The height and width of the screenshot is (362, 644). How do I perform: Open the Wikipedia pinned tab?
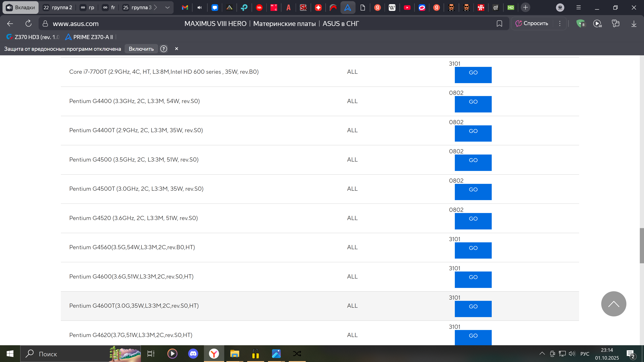pos(392,8)
